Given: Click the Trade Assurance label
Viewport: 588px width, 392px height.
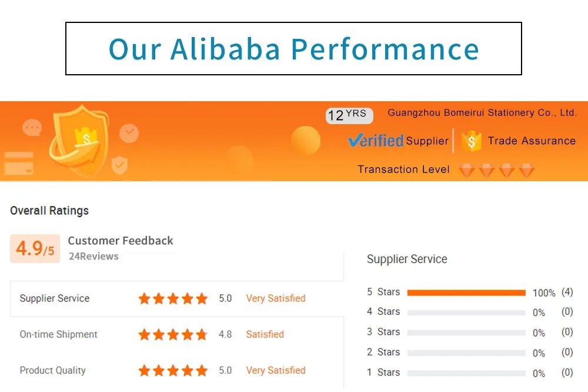Looking at the screenshot, I should pyautogui.click(x=532, y=141).
